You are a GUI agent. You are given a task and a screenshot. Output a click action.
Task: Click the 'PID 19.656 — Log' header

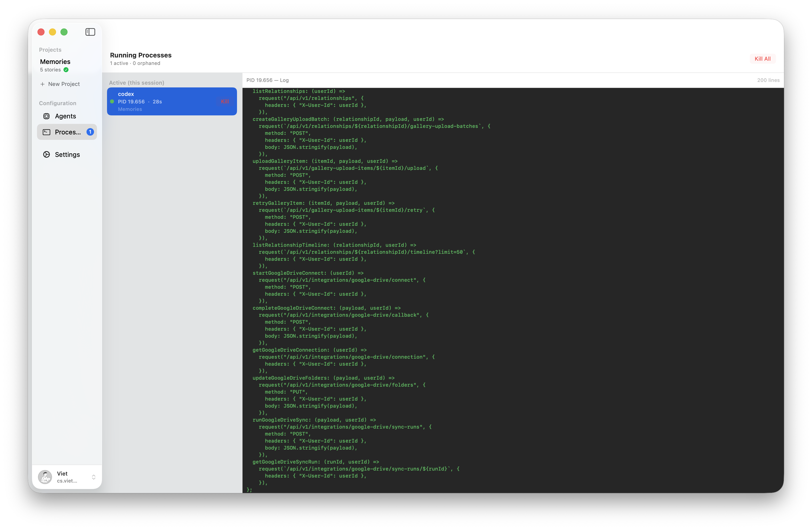coord(267,80)
